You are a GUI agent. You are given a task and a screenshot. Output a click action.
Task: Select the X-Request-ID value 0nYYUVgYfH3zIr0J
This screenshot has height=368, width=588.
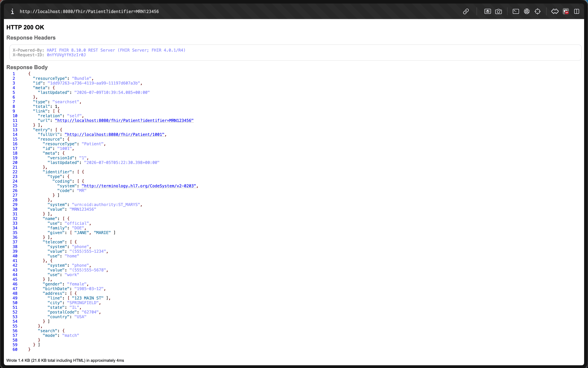66,55
